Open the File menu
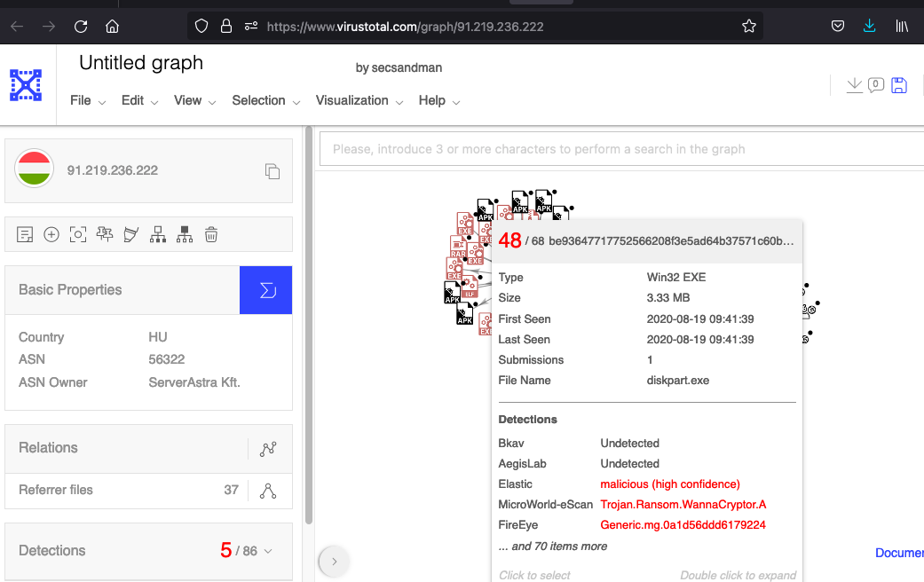The height and width of the screenshot is (582, 924). (x=88, y=101)
